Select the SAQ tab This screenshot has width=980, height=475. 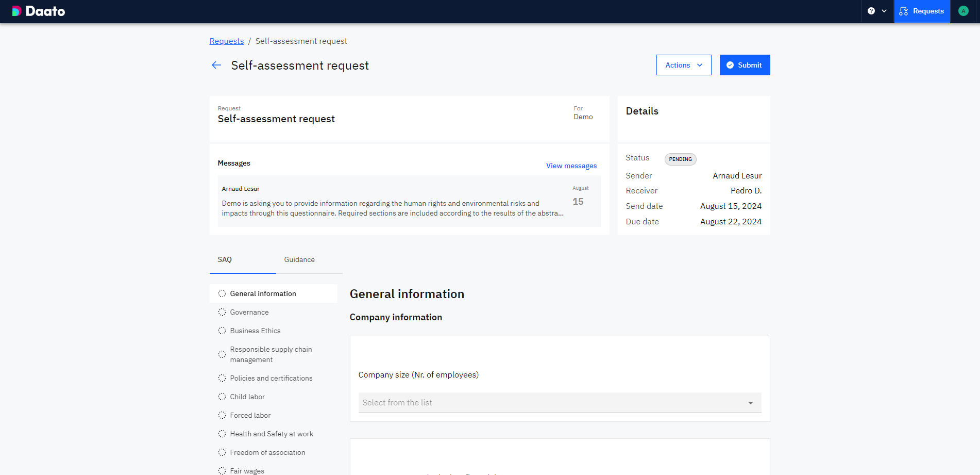225,259
